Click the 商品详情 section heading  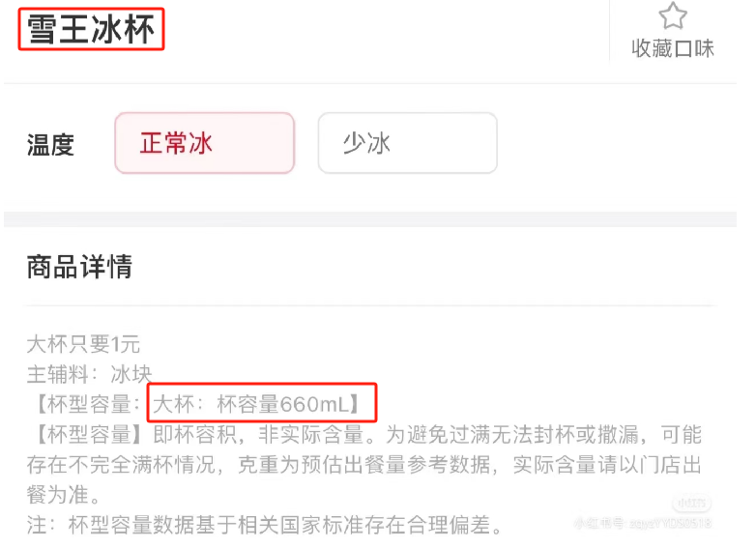(79, 267)
